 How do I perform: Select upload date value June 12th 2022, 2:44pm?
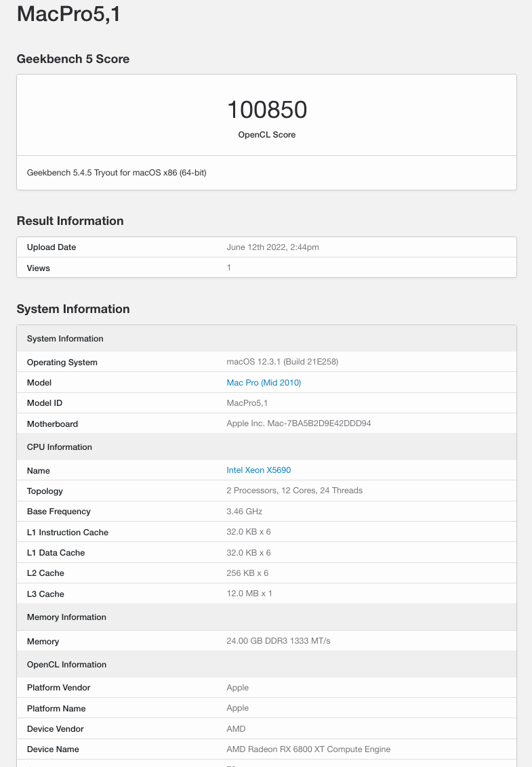click(x=272, y=247)
